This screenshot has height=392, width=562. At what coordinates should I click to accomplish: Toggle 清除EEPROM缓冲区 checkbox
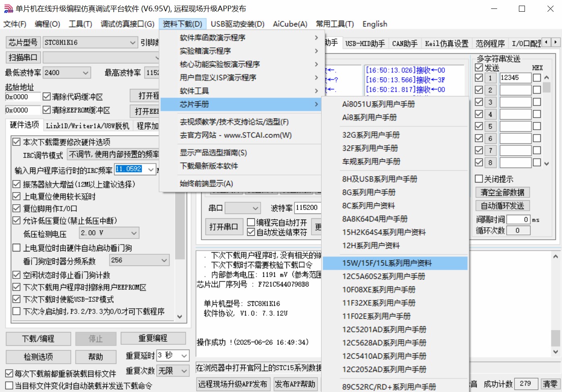tap(46, 110)
